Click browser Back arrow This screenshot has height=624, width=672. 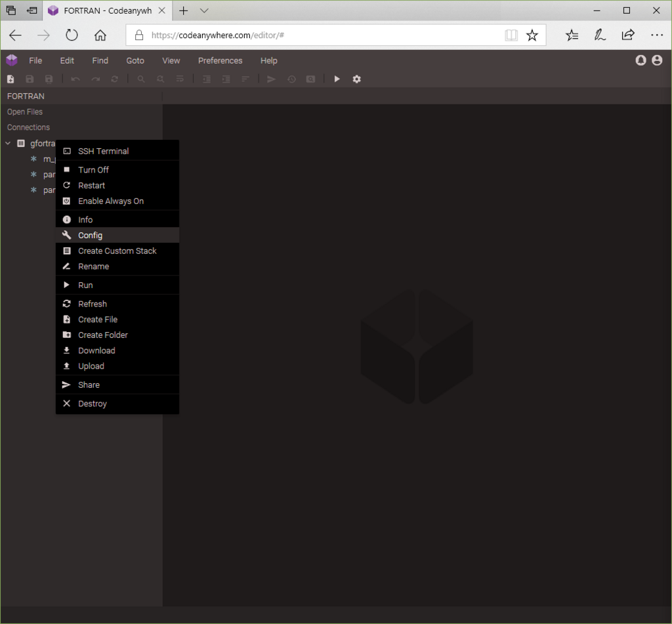click(x=16, y=35)
